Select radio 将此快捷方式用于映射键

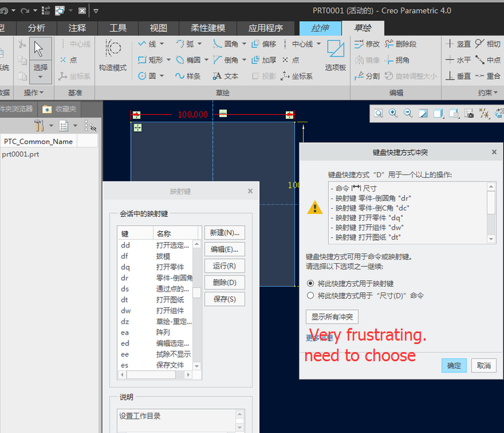tap(311, 283)
